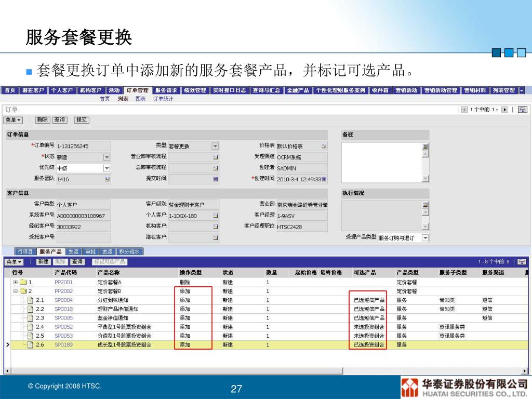Screen dimensions: 532x399
Task: Click the 总部审核流程 pick icon
Action: 216,168
